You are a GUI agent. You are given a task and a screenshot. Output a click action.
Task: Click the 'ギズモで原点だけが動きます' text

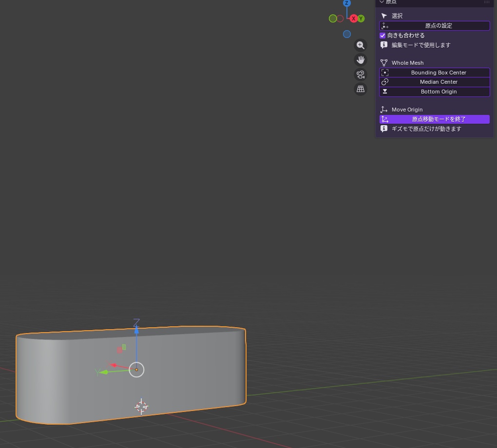coord(426,129)
